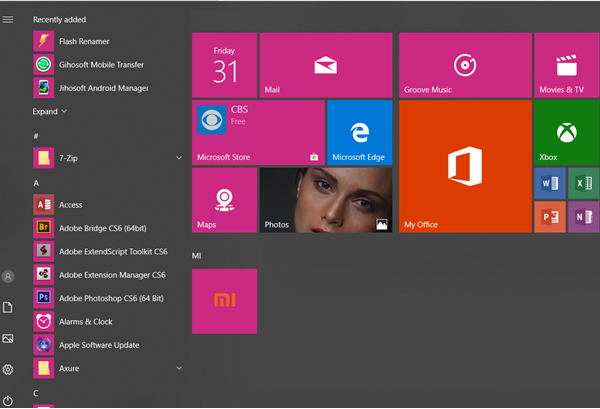
Task: Open the hamburger menu icon
Action: point(8,19)
